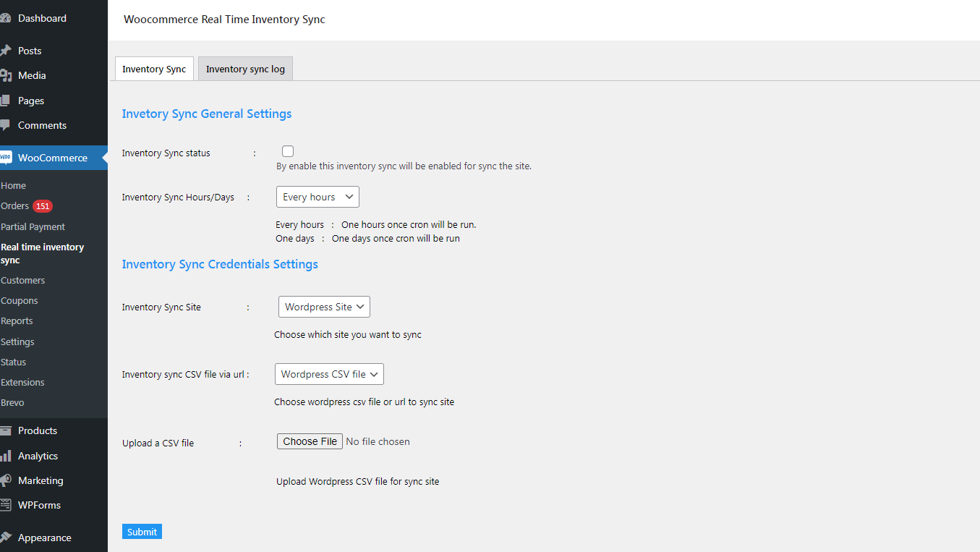Go to WooCommerce Home submenu
Screen dimensions: 980x552
coord(13,186)
